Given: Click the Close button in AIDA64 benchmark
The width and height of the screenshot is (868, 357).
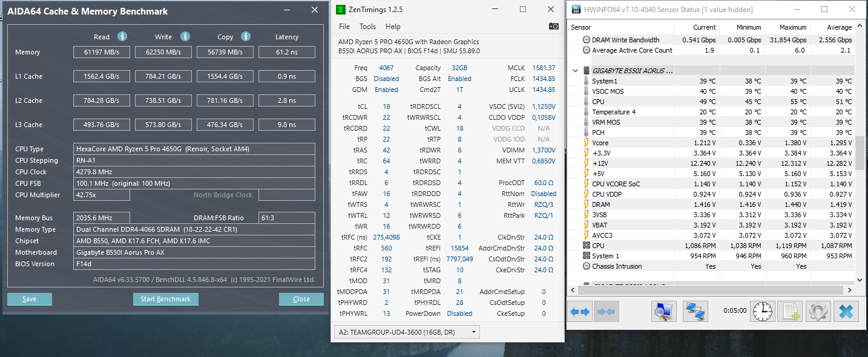Looking at the screenshot, I should pos(301,299).
